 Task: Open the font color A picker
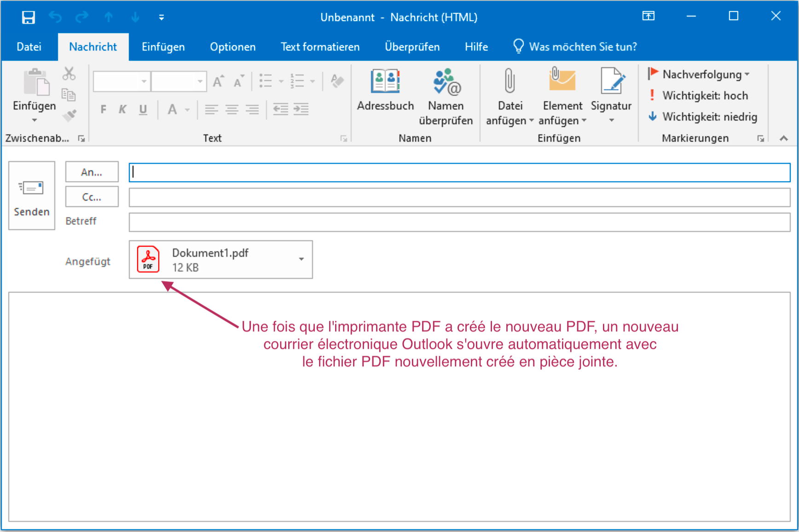[187, 110]
